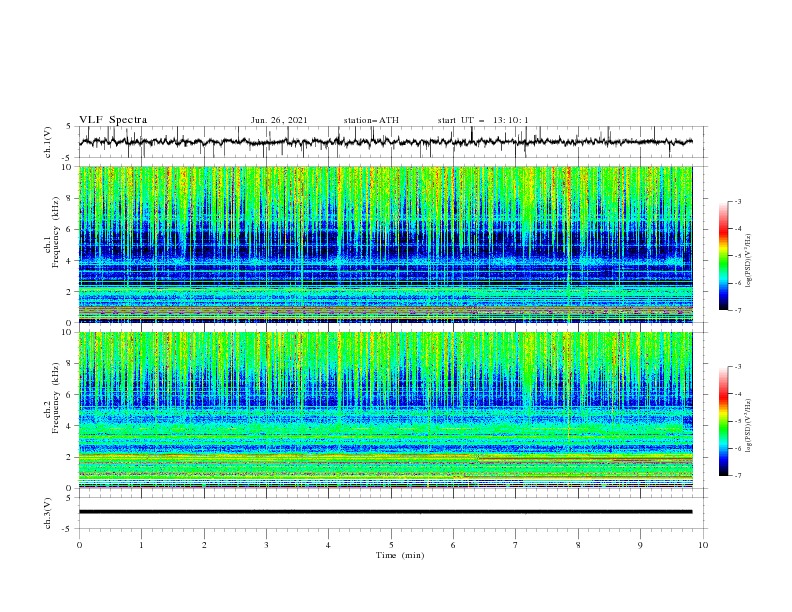Click time axis tick label "2"
Screen dimensions: 792x612
(x=204, y=545)
